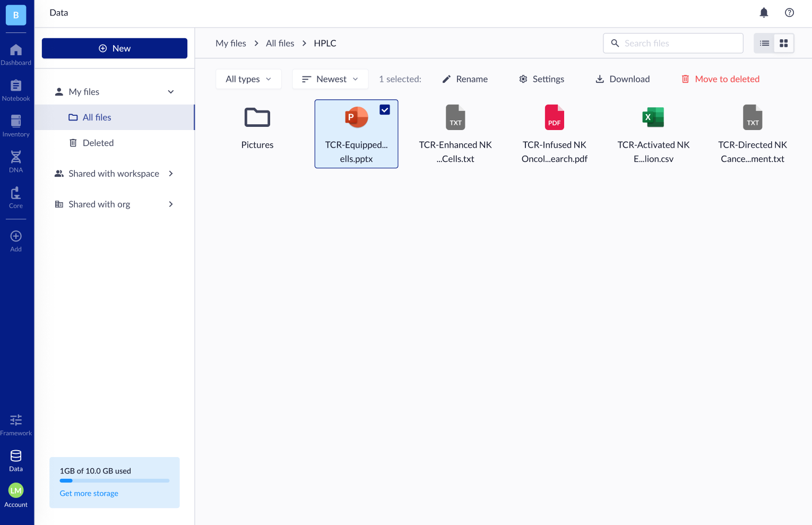
Task: Navigate to All files via breadcrumb
Action: click(280, 43)
